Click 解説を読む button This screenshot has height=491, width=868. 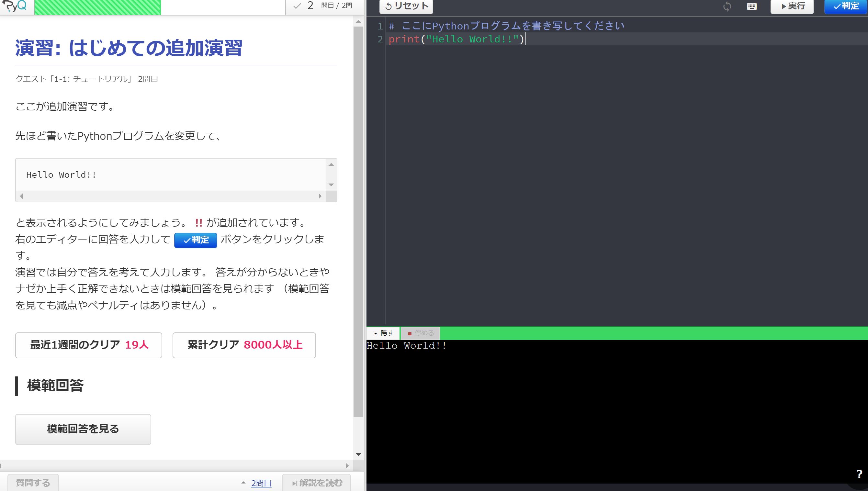click(x=317, y=483)
